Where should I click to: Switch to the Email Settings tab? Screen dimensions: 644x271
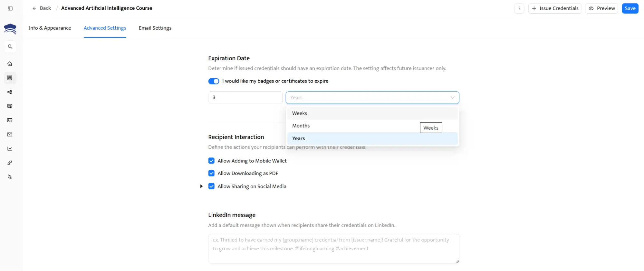[x=155, y=28]
